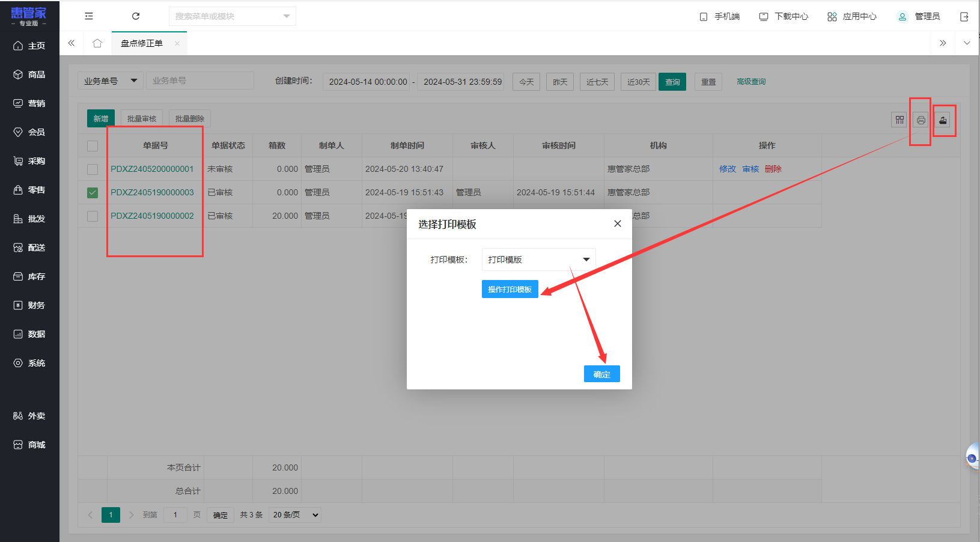This screenshot has width=980, height=542.
Task: Open the 商品 products sidebar menu
Action: click(29, 75)
